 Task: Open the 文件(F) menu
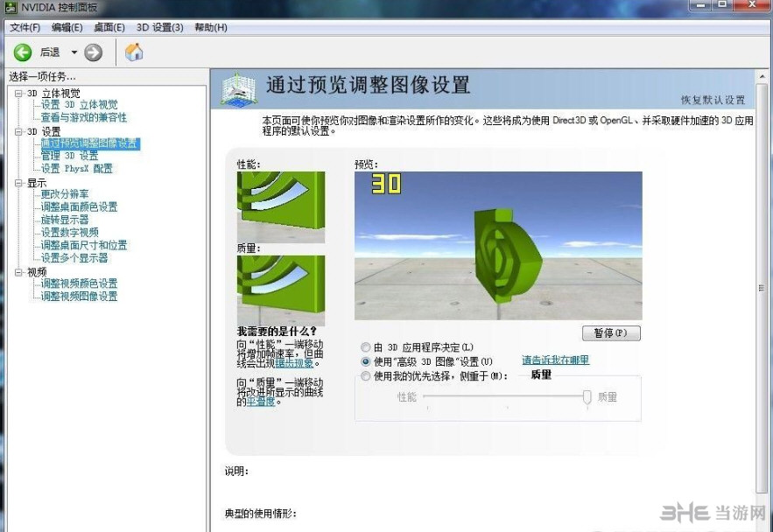coord(25,28)
